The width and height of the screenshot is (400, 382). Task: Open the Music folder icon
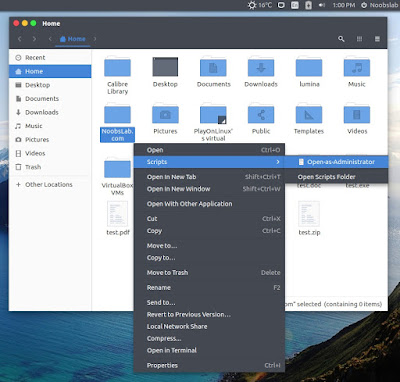357,67
